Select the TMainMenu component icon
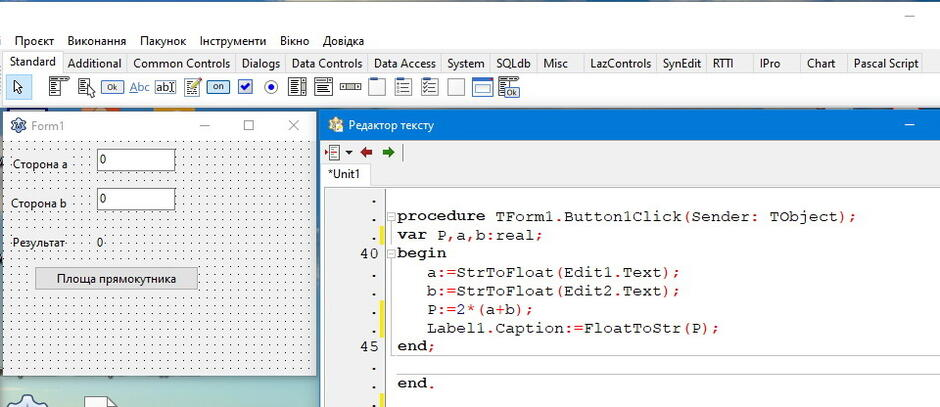Viewport: 940px width, 407px height. tap(59, 87)
